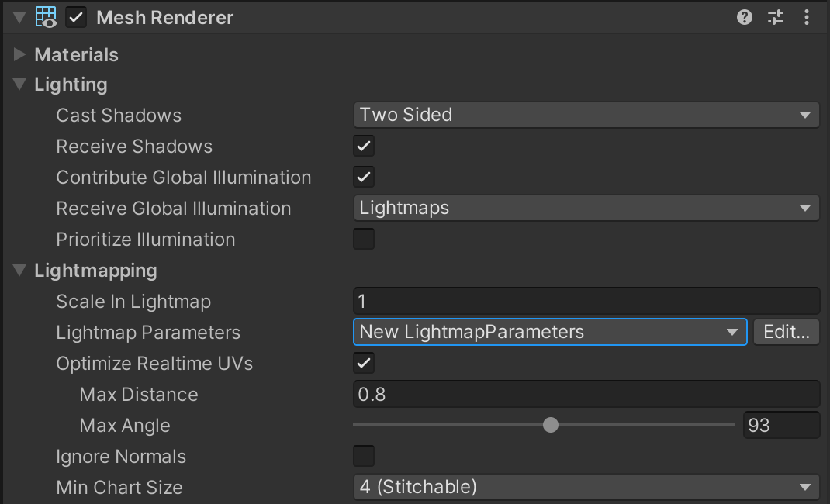
Task: Toggle Contribute Global Illumination checkbox
Action: click(x=364, y=177)
